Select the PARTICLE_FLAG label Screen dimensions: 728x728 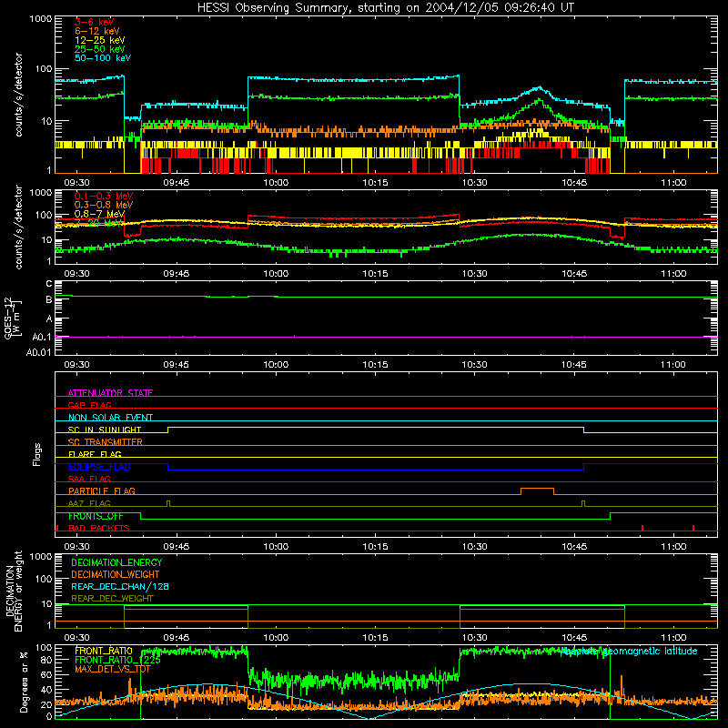click(102, 490)
